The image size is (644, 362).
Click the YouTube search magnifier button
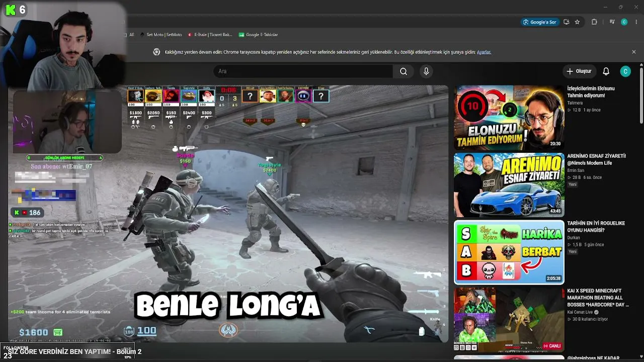pos(404,71)
